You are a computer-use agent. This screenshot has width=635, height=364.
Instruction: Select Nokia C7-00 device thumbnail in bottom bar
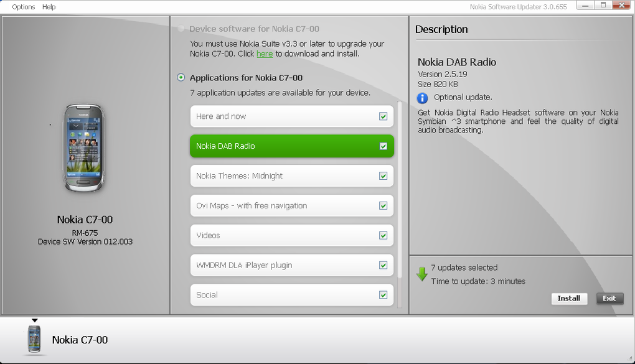click(x=34, y=339)
